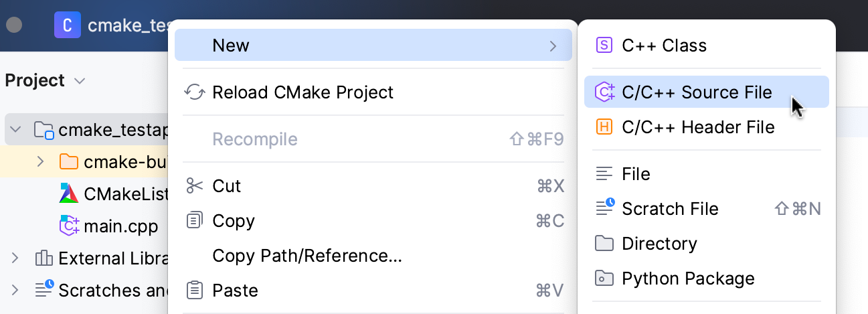Collapse the cmake_testapp root folder
The width and height of the screenshot is (868, 314).
(16, 129)
